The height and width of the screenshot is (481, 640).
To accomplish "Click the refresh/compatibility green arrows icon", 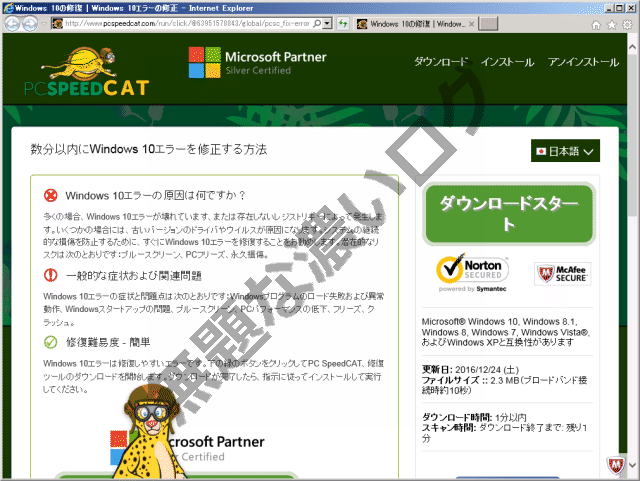I will coord(343,24).
